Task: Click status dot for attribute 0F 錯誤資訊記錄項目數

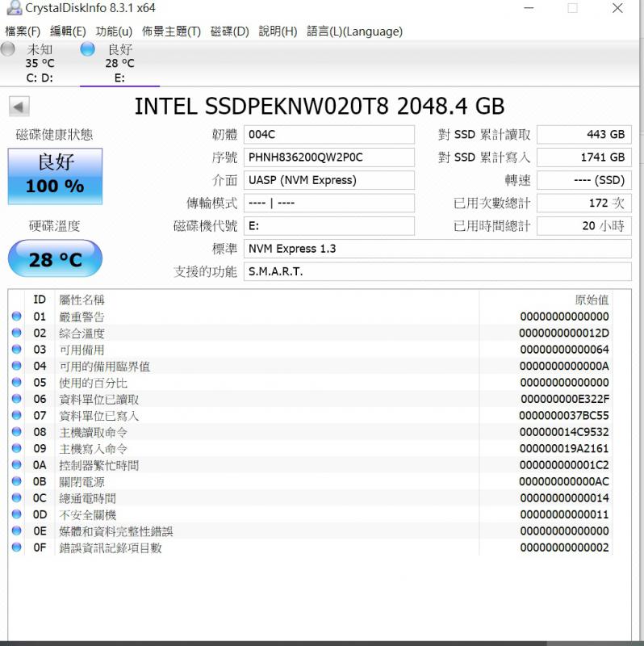Action: coord(16,547)
